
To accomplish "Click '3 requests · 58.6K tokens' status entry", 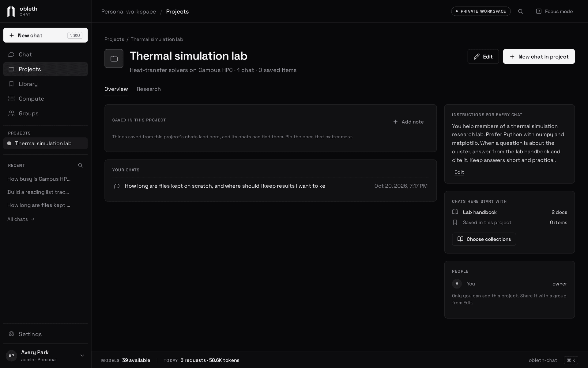I will [x=210, y=360].
